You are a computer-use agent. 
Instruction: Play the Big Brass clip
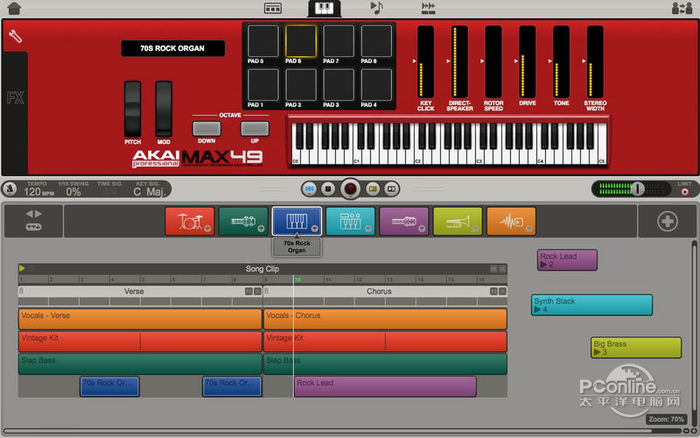(x=597, y=352)
